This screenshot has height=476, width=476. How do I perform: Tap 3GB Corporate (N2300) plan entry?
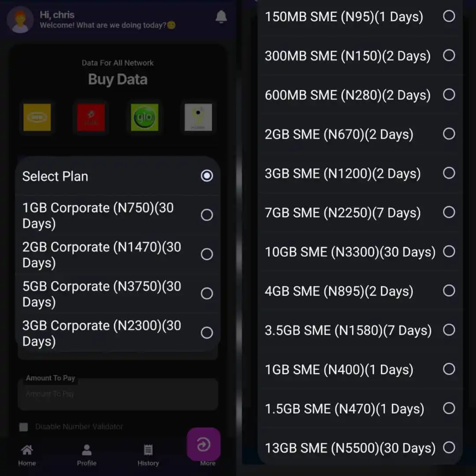click(x=118, y=333)
